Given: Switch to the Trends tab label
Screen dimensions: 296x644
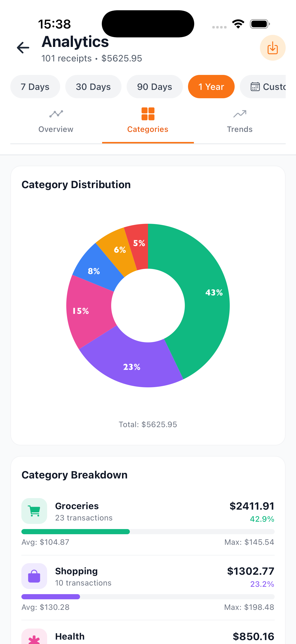Looking at the screenshot, I should 240,129.
